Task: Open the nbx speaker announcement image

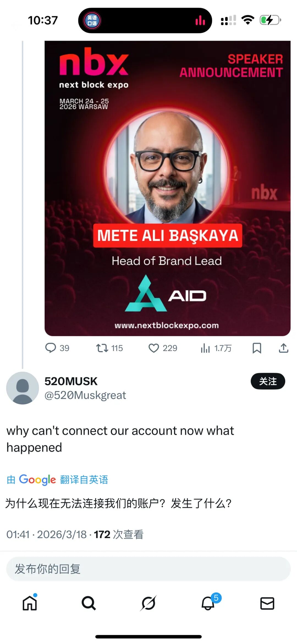Action: point(167,188)
